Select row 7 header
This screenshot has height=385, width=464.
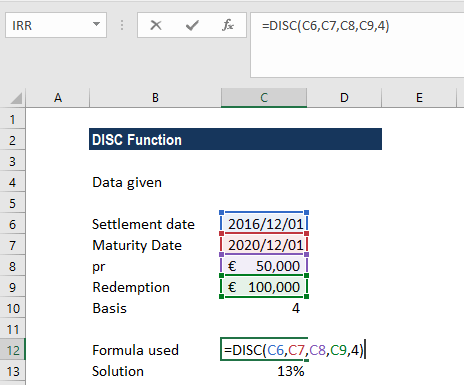[13, 245]
